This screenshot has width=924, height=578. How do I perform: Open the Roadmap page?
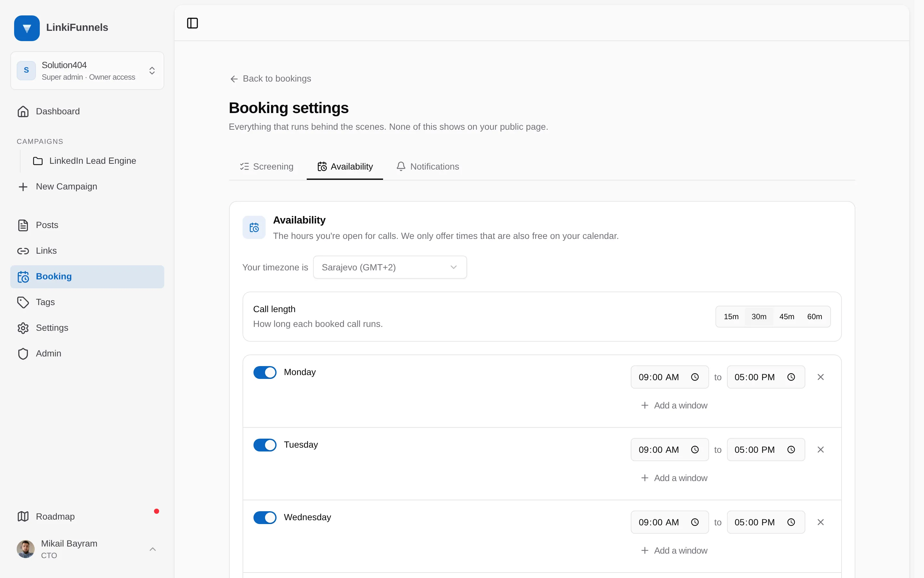pos(87,516)
